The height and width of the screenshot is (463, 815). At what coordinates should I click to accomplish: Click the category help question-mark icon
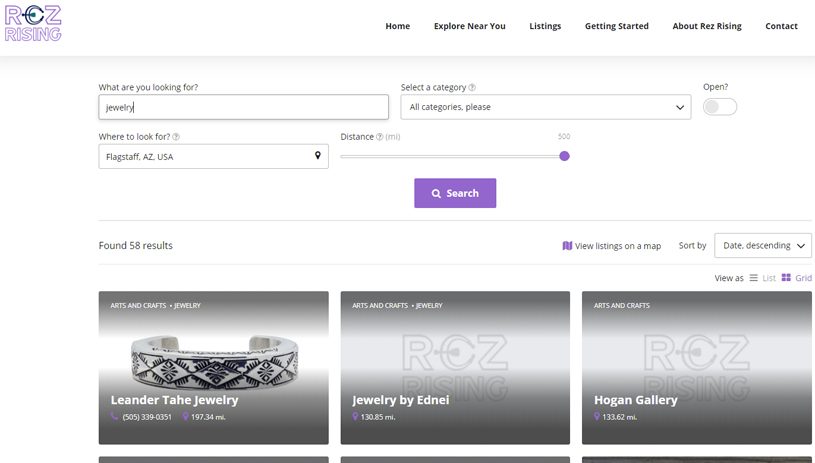point(472,87)
